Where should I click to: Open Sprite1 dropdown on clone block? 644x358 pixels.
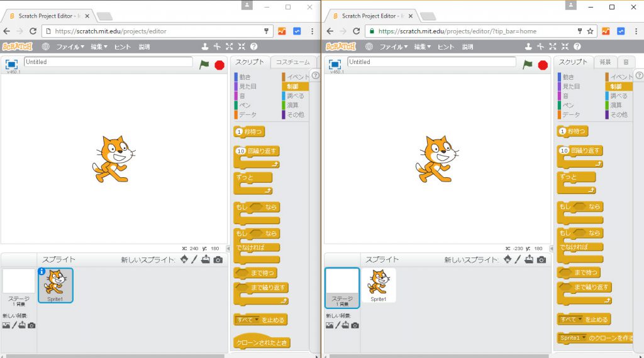(x=572, y=338)
